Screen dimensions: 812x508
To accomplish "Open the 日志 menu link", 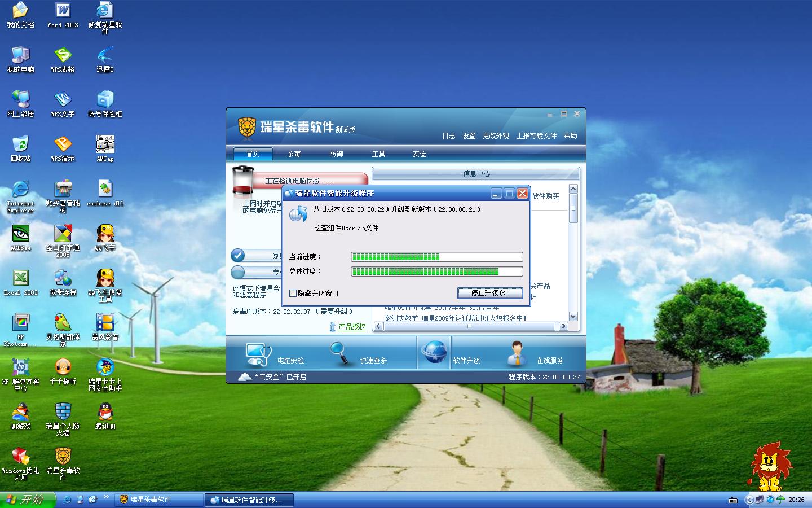I will point(449,136).
